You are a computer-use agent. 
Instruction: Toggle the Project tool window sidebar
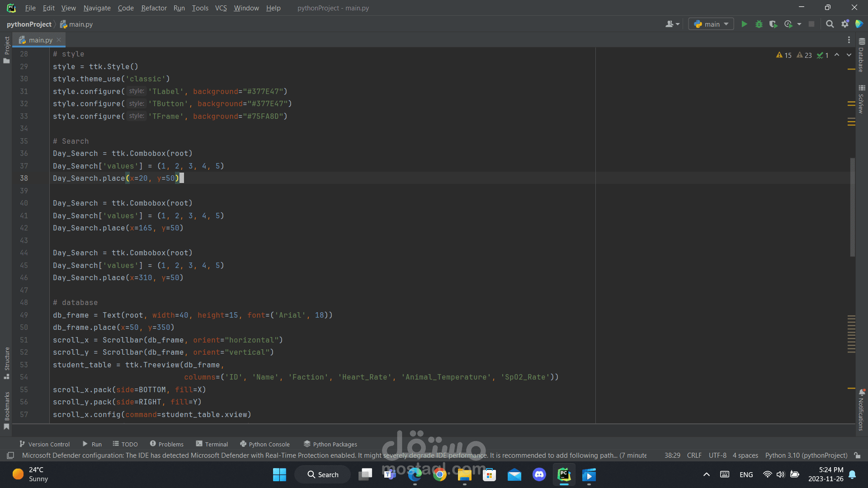coord(6,50)
